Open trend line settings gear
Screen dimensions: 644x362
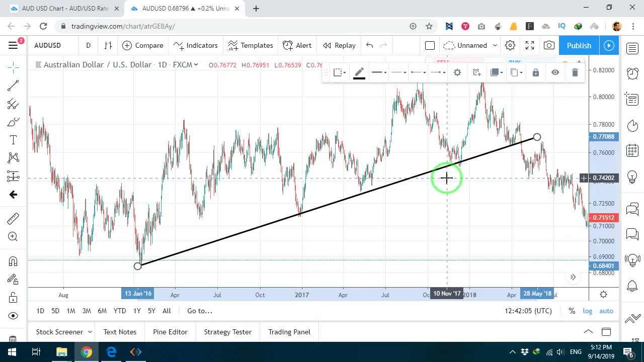457,72
